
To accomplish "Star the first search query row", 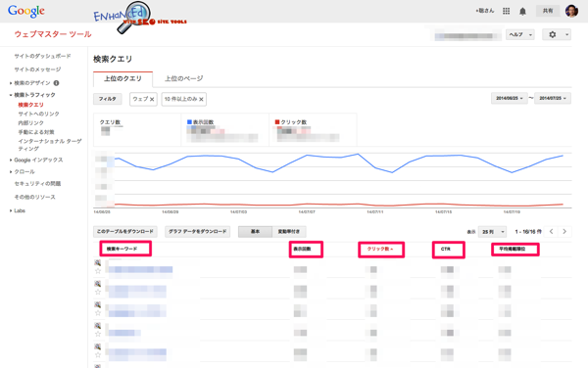I will 98,271.
